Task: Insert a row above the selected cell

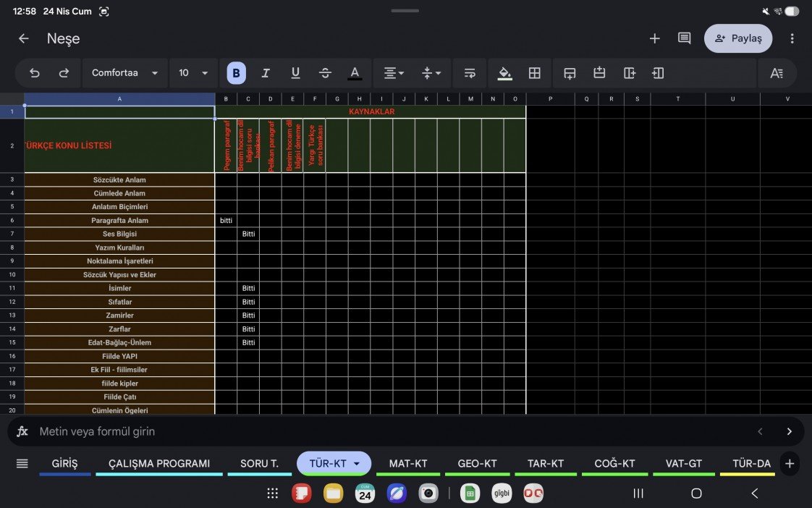Action: point(599,73)
